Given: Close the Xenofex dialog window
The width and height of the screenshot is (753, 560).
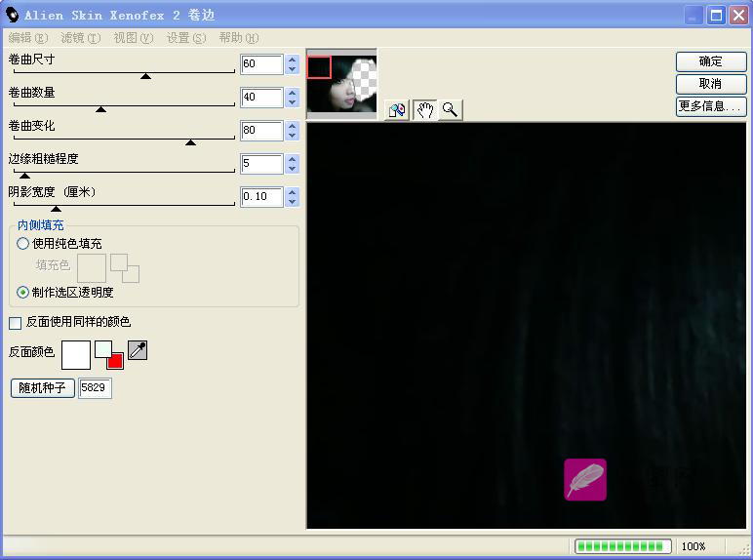Looking at the screenshot, I should click(x=738, y=16).
